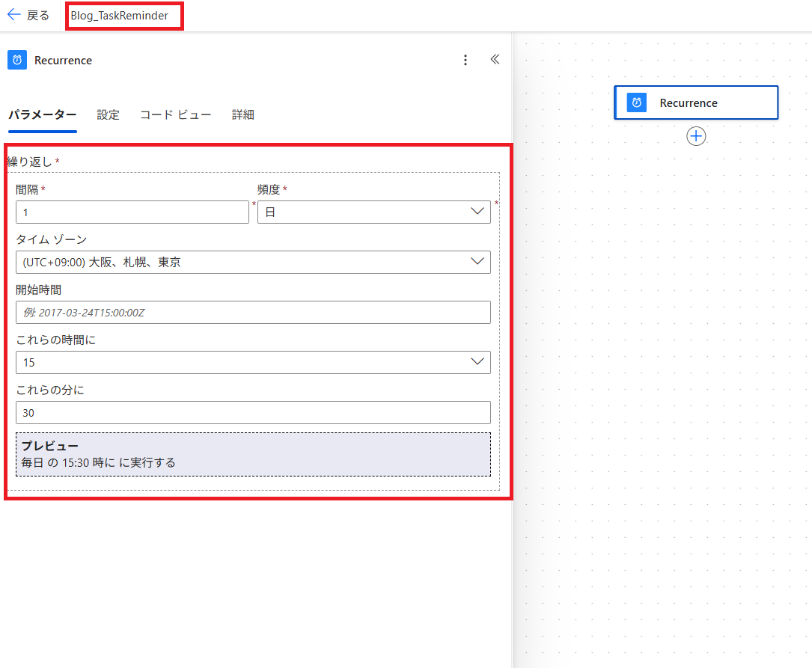Select the パラメーター tab
Screen dimensions: 812x668
pos(42,114)
